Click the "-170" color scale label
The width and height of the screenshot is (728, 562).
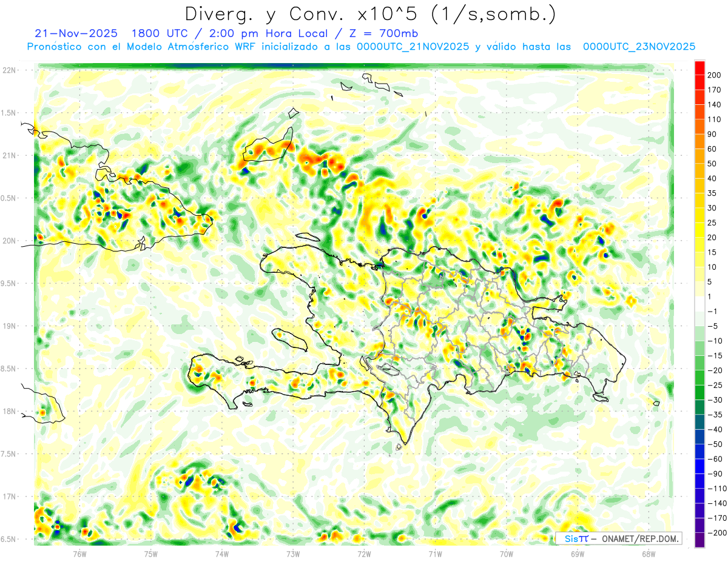tap(717, 518)
